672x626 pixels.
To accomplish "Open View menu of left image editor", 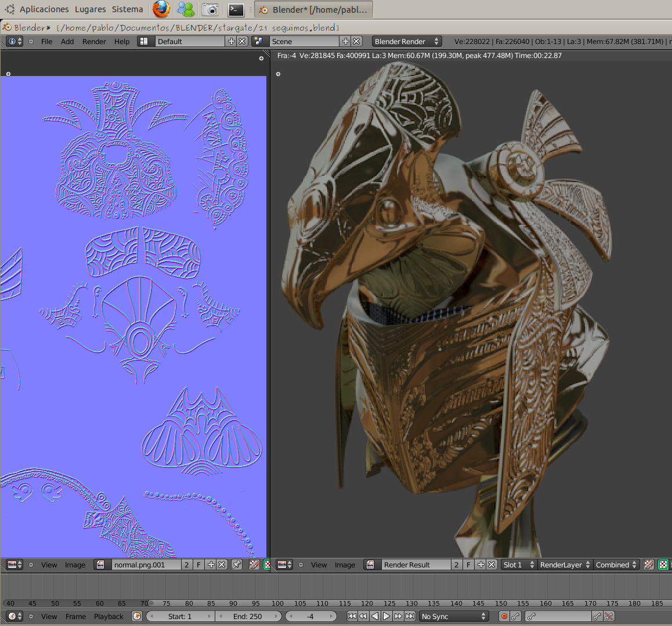I will (x=49, y=565).
